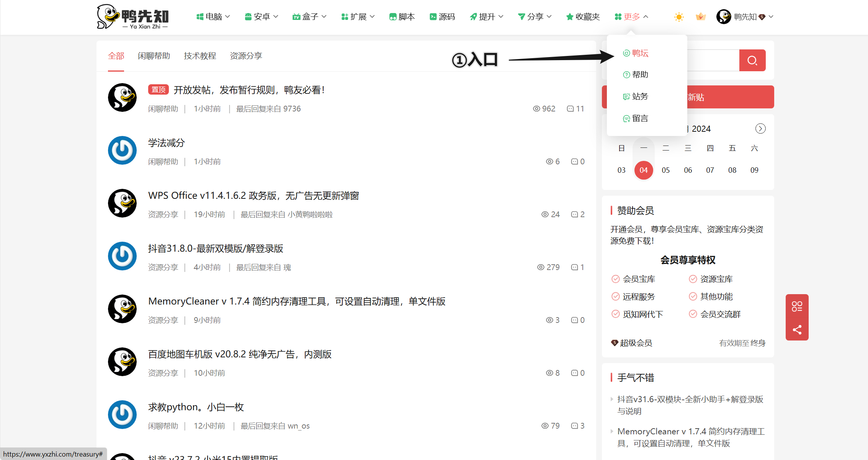The width and height of the screenshot is (868, 460).
Task: Select 帮助 from the 更多 menu
Action: pyautogui.click(x=640, y=75)
